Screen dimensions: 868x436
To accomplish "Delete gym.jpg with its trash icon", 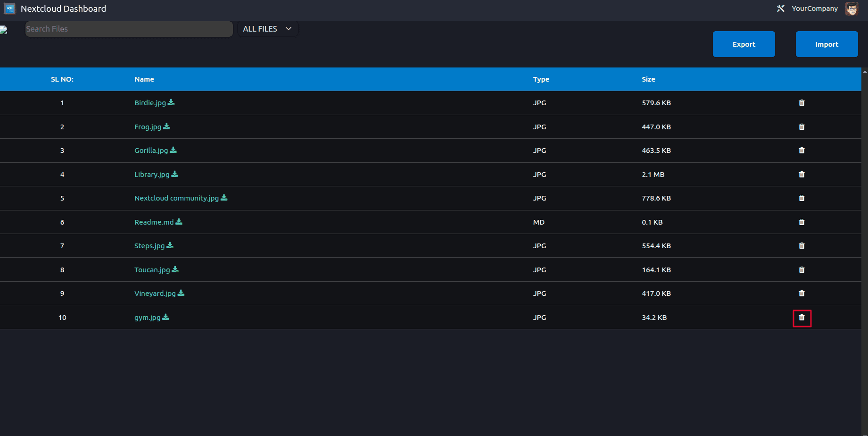I will 802,318.
